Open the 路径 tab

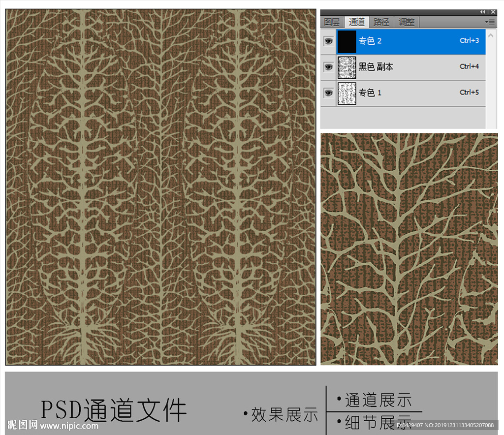coord(381,22)
